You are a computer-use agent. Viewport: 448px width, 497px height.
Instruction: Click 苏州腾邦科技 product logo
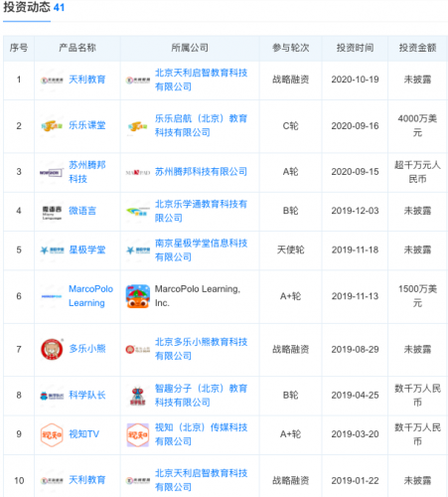click(x=51, y=173)
